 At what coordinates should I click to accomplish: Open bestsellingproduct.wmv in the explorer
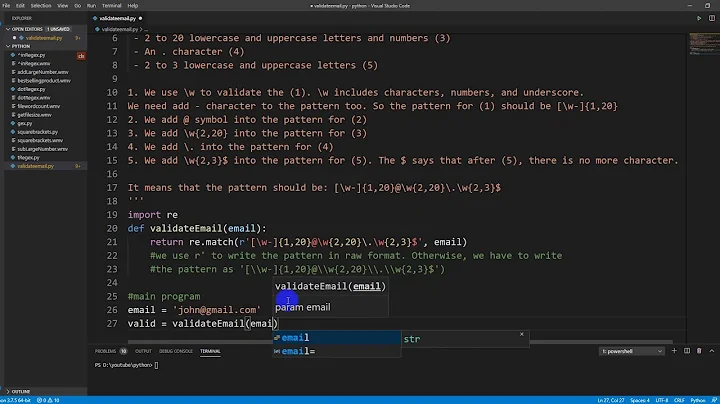pyautogui.click(x=44, y=81)
